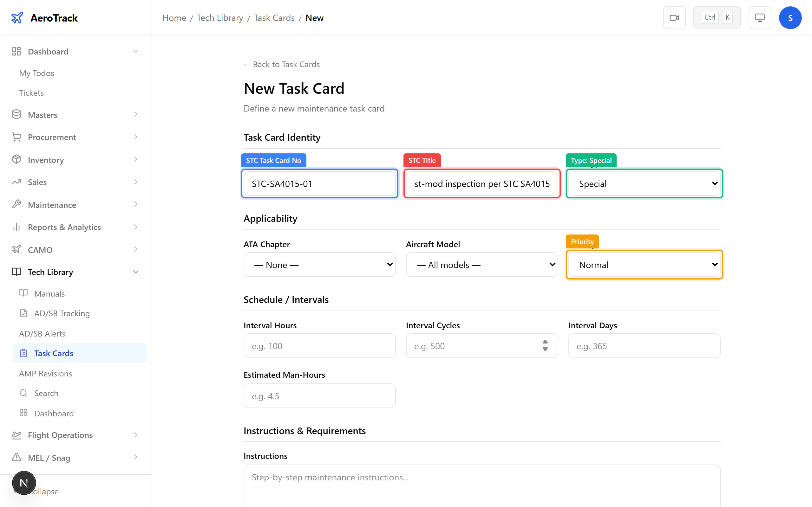Open the AeroTrack logo link

[x=44, y=17]
